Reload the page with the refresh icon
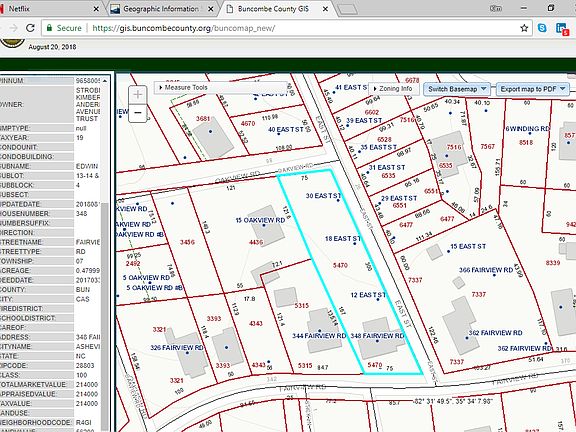Screen dimensions: 576x432 (30, 28)
